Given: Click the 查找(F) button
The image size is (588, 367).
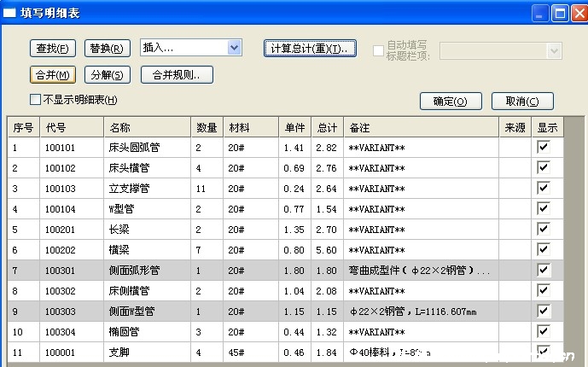Looking at the screenshot, I should click(x=53, y=49).
